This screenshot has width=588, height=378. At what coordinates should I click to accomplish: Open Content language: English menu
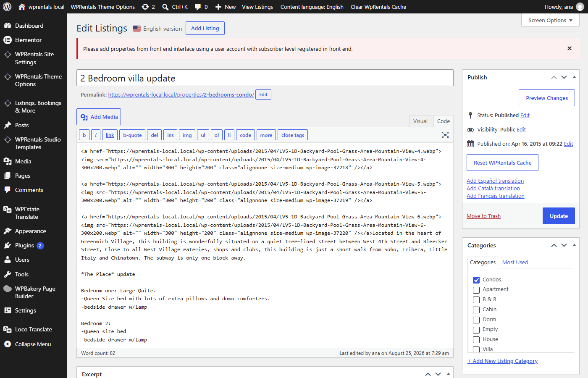312,7
